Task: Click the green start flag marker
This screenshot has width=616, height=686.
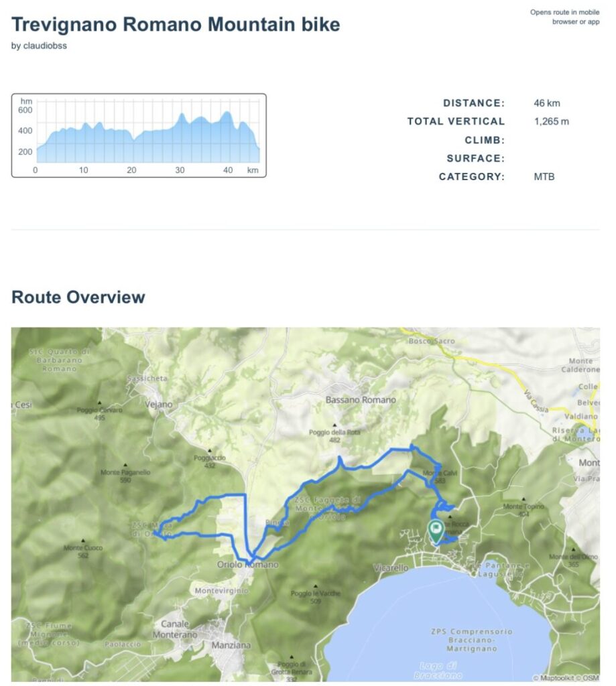Action: coord(436,531)
